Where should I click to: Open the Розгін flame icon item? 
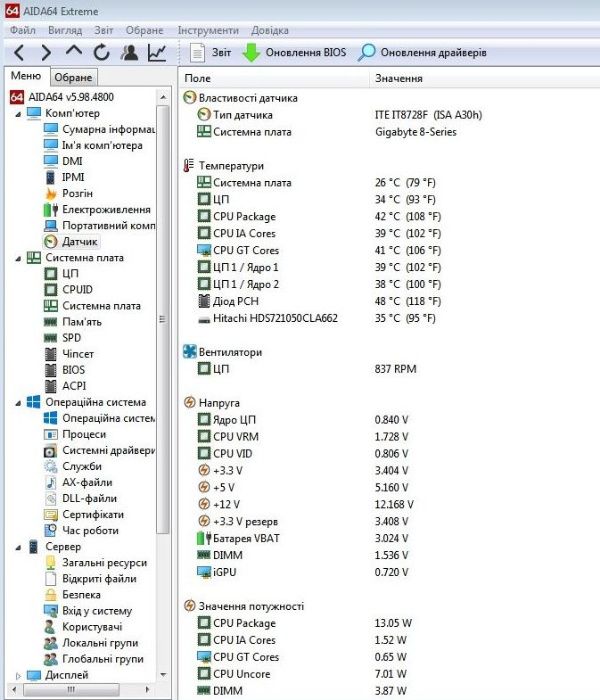pos(68,193)
